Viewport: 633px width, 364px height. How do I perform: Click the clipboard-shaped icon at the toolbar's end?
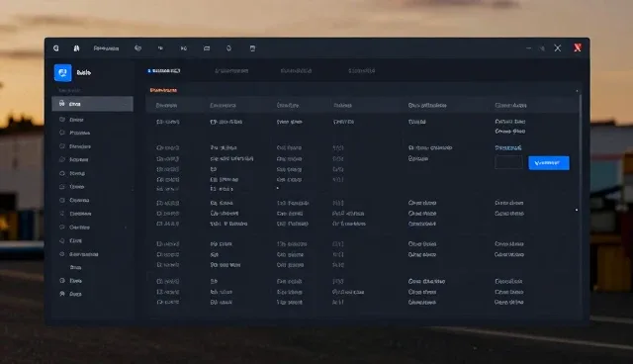coord(252,48)
